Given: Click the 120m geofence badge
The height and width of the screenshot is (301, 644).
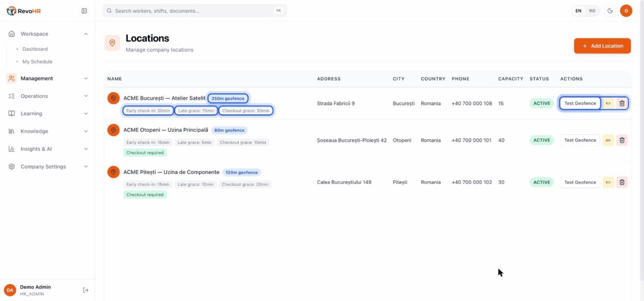Looking at the screenshot, I should [241, 172].
